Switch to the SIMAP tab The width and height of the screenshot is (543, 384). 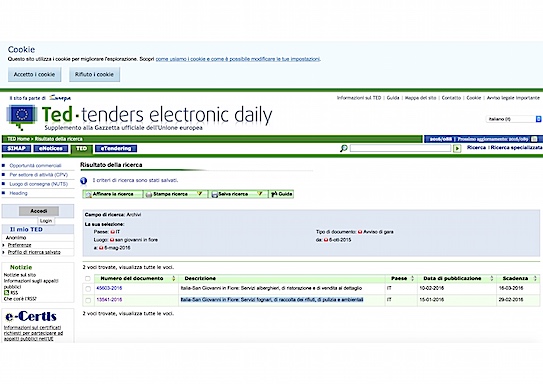pyautogui.click(x=17, y=149)
